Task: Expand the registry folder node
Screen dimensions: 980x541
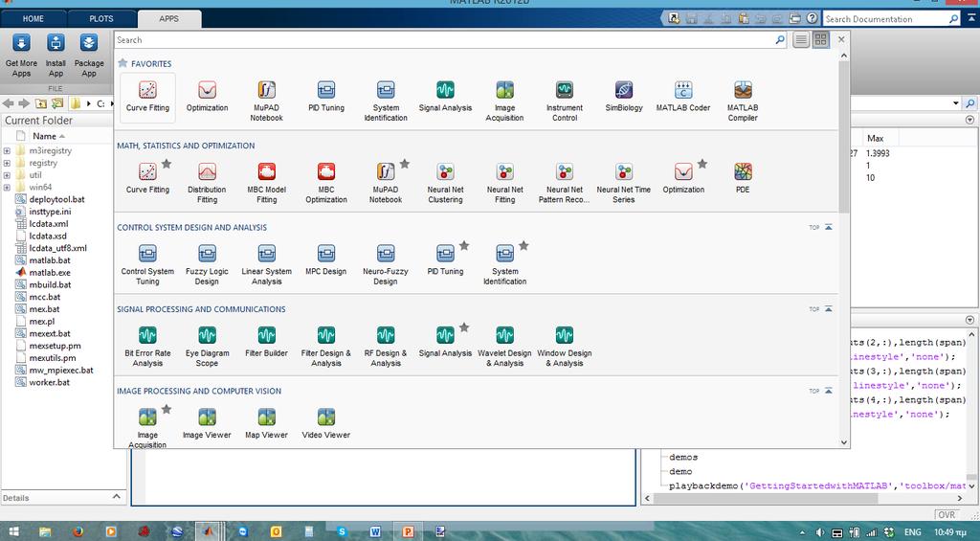Action: 7,163
